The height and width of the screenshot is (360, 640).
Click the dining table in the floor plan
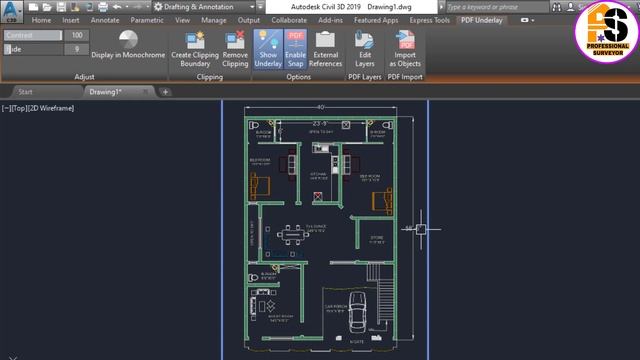[x=293, y=235]
